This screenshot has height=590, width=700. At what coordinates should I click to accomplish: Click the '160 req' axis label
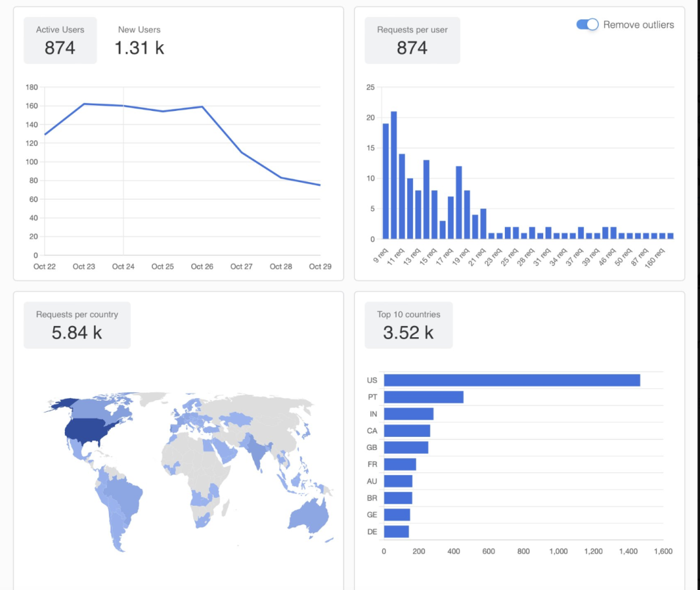(655, 257)
